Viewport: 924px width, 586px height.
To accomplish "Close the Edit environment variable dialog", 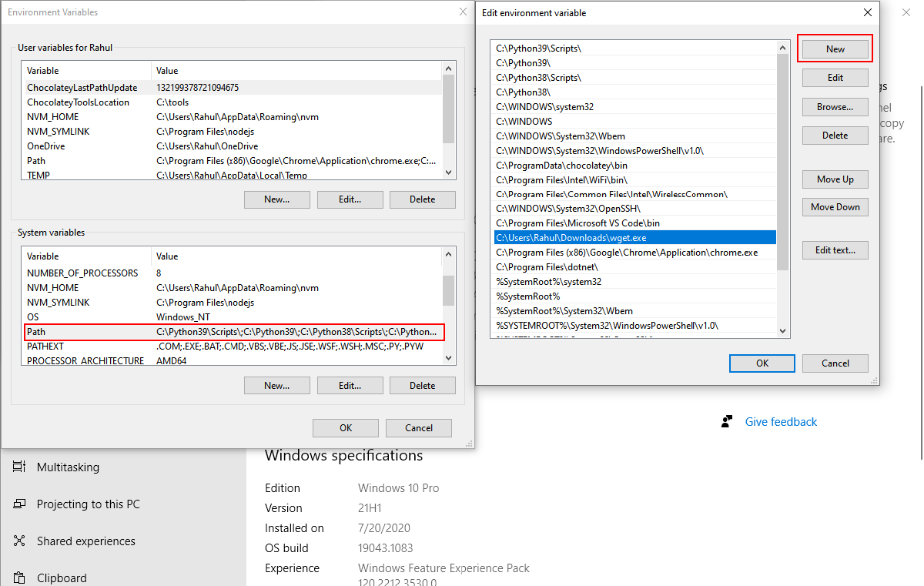I will (868, 12).
